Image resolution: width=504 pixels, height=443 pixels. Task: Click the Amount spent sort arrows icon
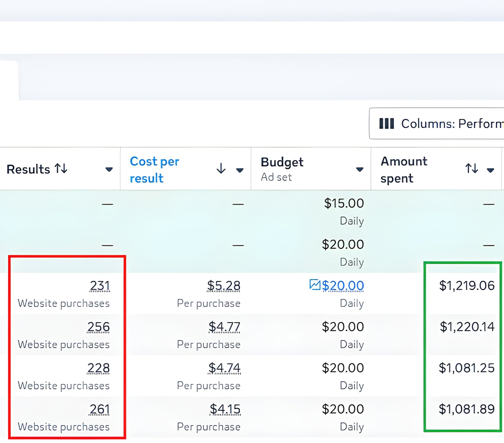point(471,168)
